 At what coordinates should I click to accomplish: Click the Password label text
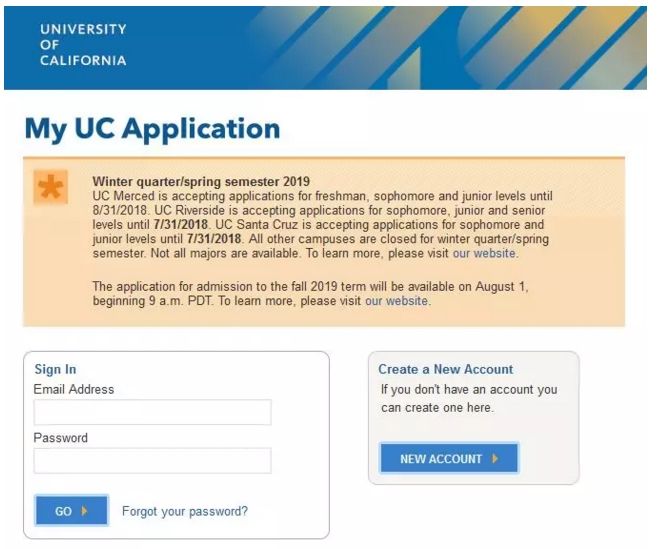point(60,437)
